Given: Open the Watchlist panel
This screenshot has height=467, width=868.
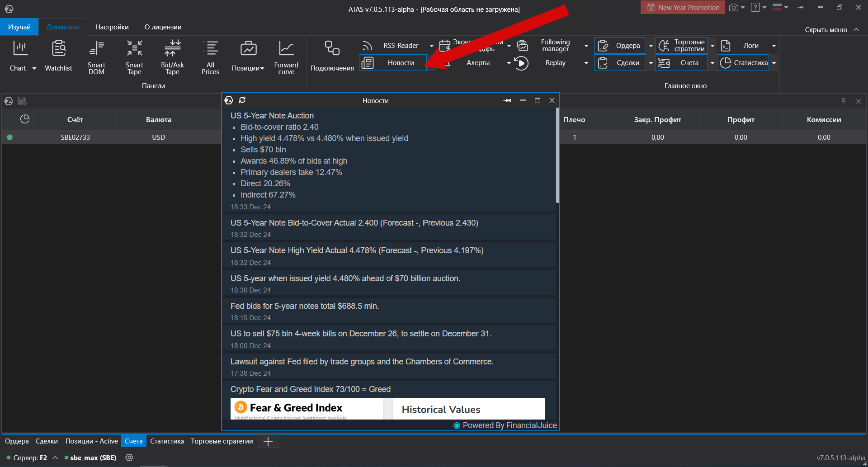Looking at the screenshot, I should tap(58, 57).
